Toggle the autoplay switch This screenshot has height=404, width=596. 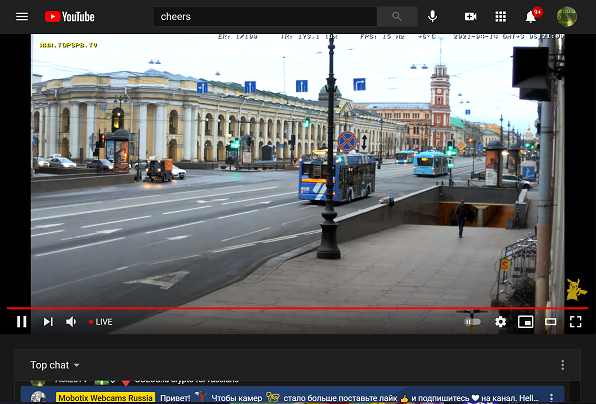(472, 322)
